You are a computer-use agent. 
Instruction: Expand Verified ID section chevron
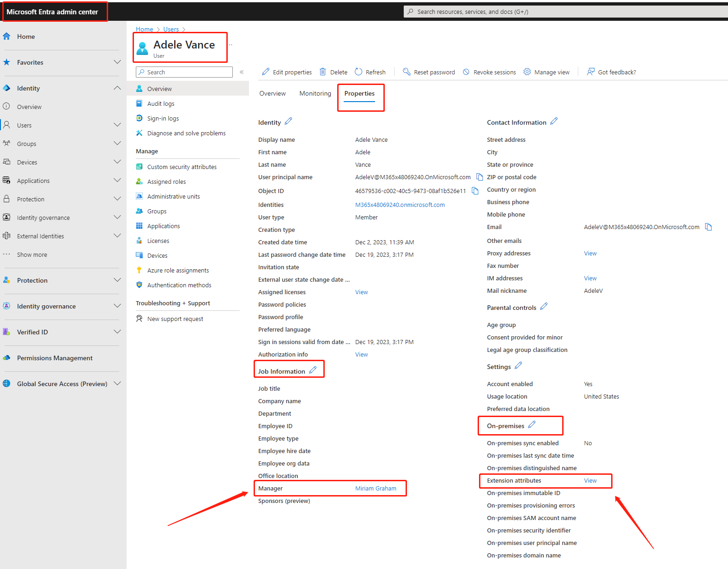tap(117, 332)
